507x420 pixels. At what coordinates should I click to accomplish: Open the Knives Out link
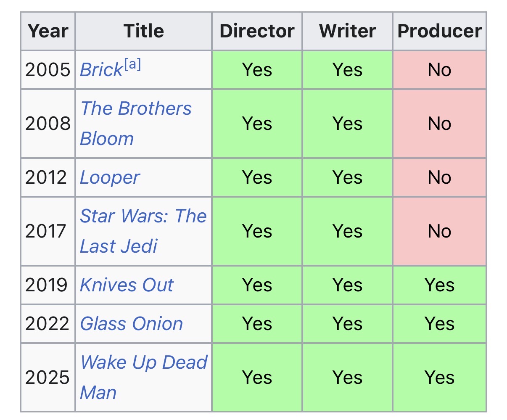click(x=126, y=285)
